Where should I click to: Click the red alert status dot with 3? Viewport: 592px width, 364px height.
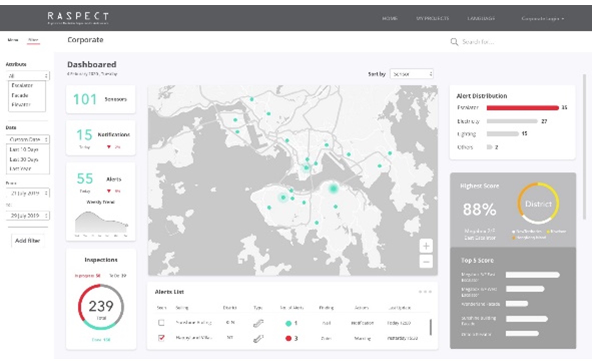(x=288, y=338)
